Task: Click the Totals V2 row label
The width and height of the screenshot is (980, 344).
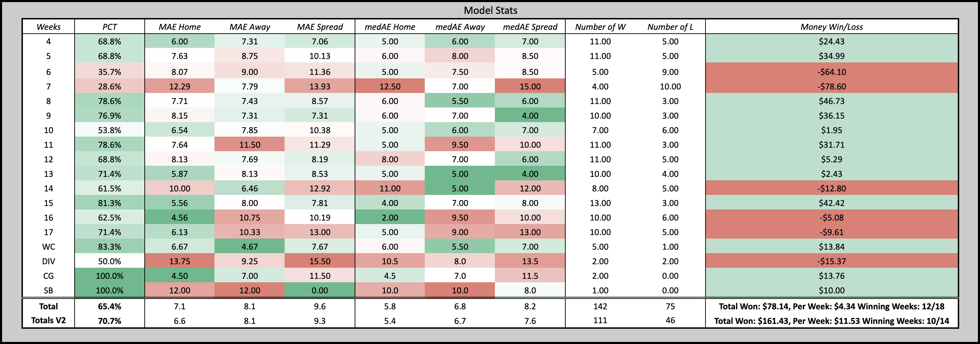Action: point(48,320)
